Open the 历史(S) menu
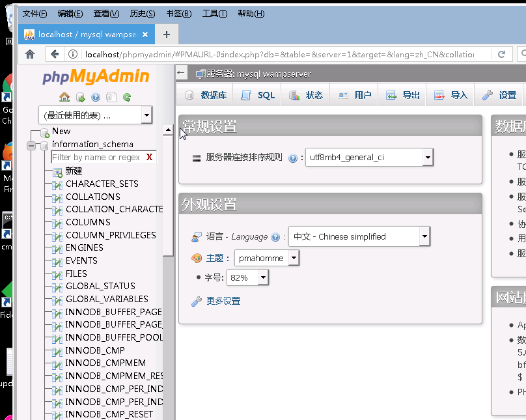 click(x=142, y=14)
